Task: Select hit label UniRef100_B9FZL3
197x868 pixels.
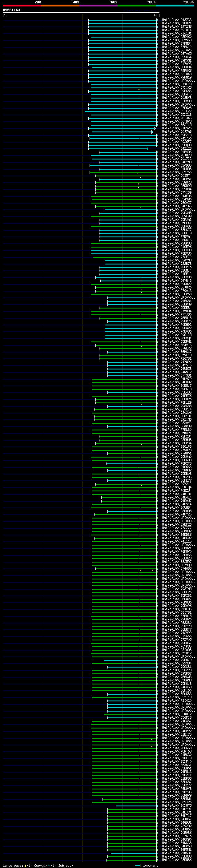Action: [x=176, y=135]
